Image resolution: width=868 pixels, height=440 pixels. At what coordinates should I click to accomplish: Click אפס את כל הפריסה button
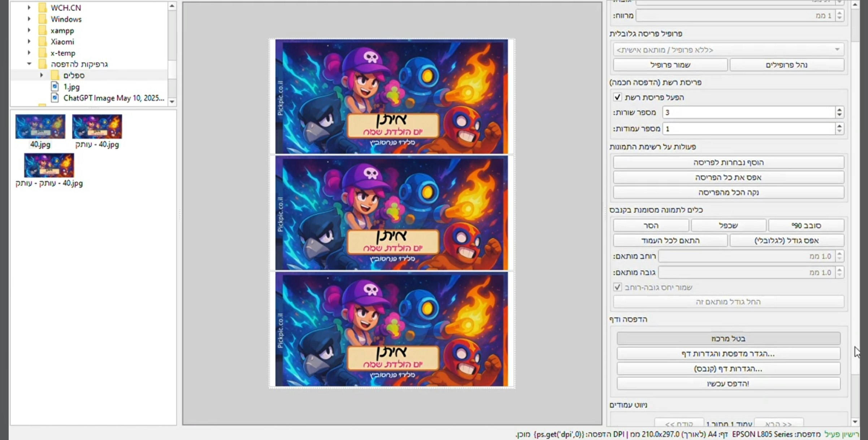(x=728, y=177)
